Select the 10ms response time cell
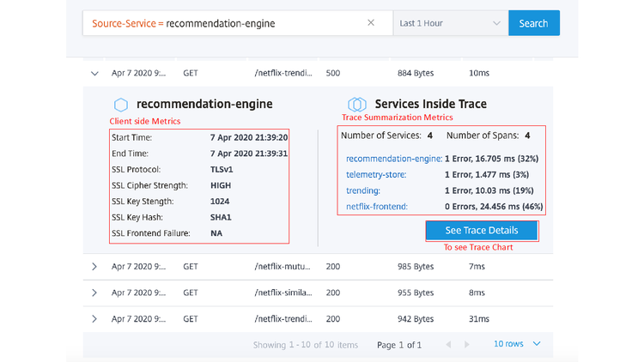This screenshot has height=362, width=644. 479,73
